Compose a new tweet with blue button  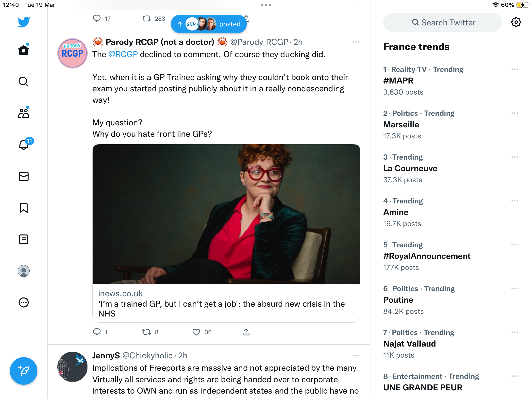coord(24,371)
